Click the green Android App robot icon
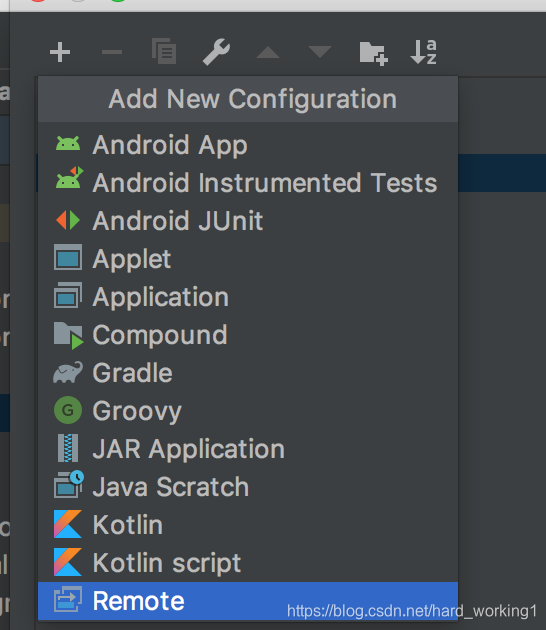546x630 pixels. tap(68, 144)
